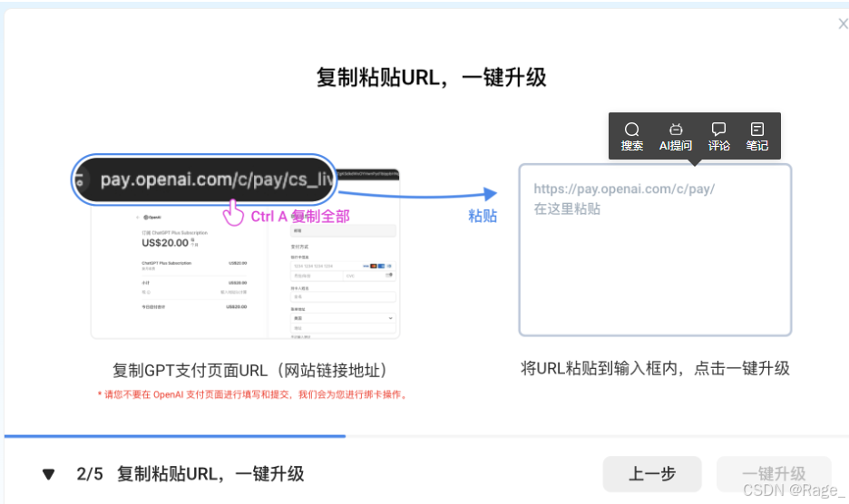The image size is (849, 504).
Task: Click the pay.openai.com address bar illustration
Action: pyautogui.click(x=204, y=179)
